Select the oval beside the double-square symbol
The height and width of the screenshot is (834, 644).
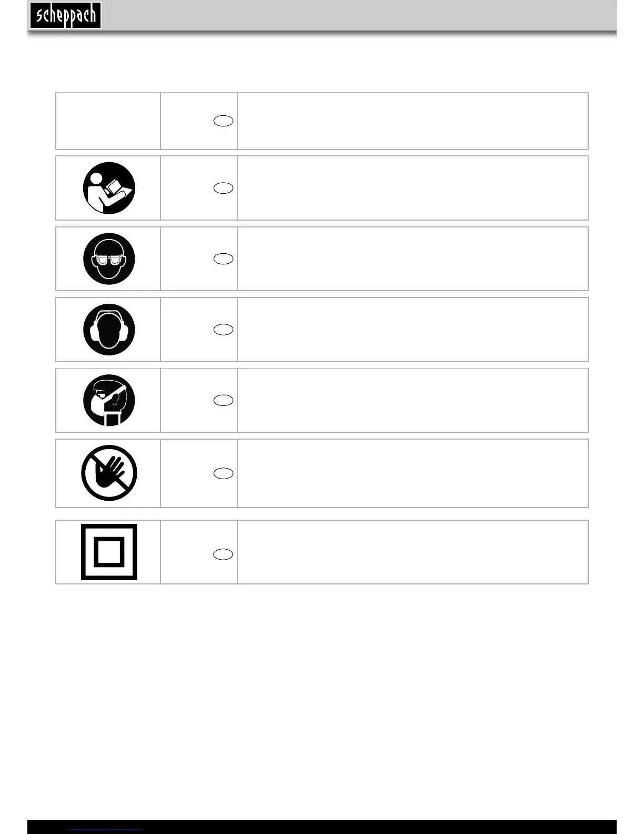(223, 554)
